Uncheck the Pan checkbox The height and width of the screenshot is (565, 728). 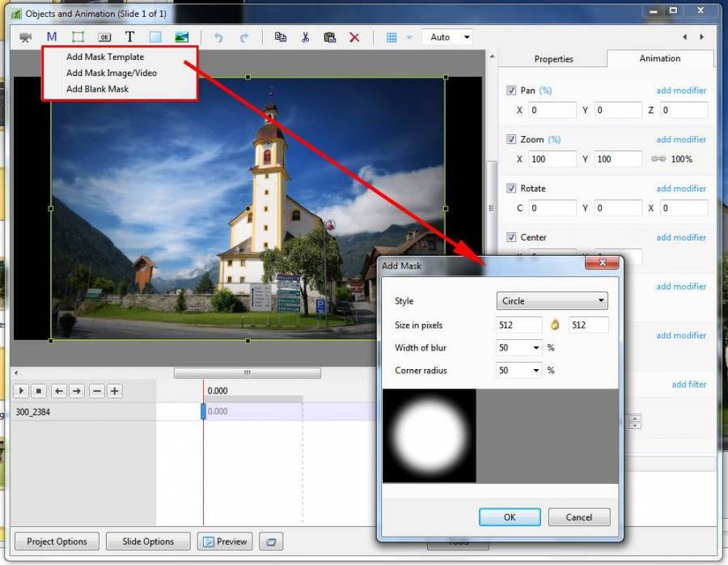511,91
